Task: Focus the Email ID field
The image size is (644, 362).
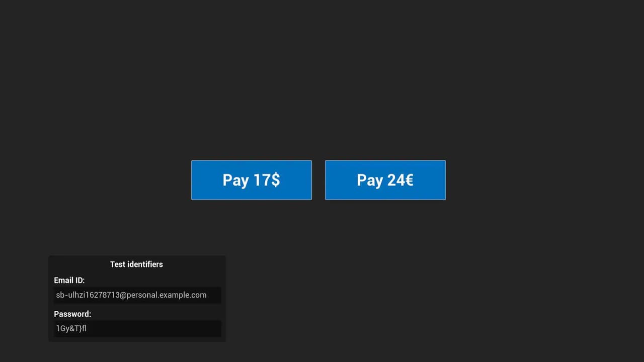Action: pyautogui.click(x=137, y=295)
